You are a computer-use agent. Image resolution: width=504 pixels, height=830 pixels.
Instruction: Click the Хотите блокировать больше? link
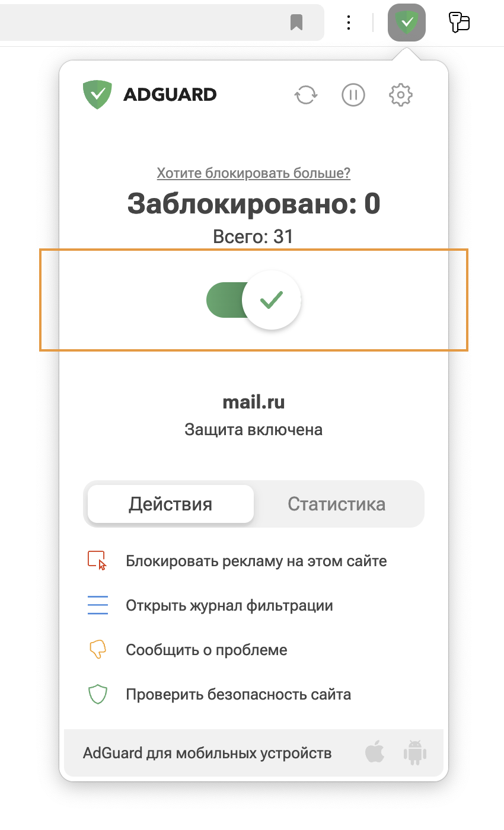pos(253,173)
